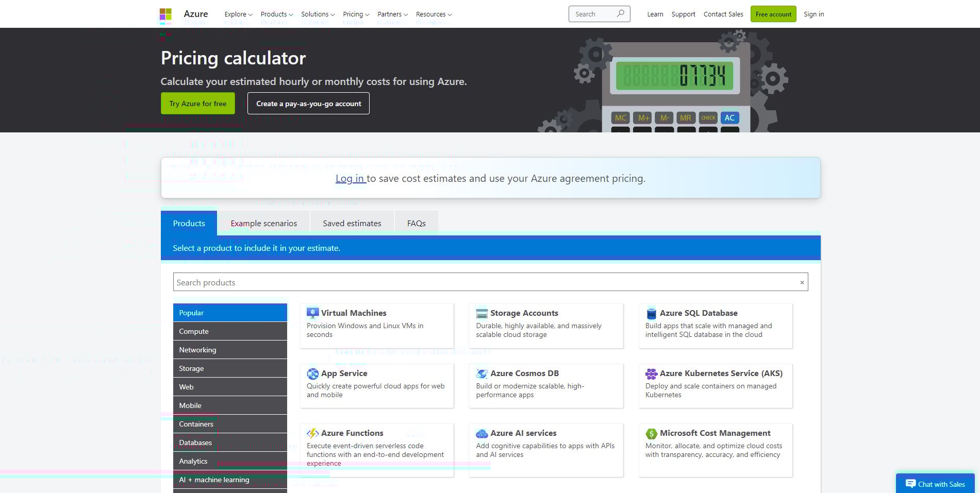Screen dimensions: 980x493
Task: Select the Popular category
Action: [x=230, y=313]
